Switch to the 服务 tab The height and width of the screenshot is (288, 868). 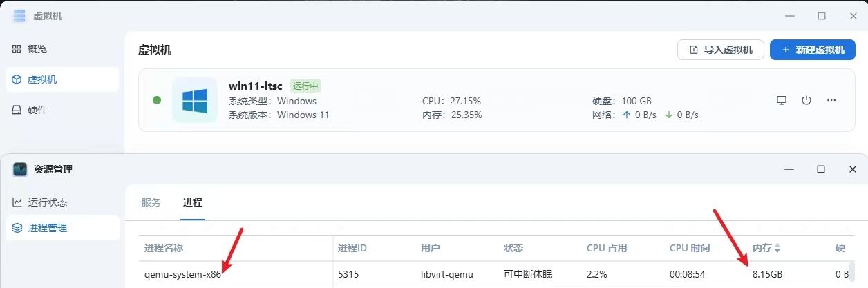tap(151, 202)
